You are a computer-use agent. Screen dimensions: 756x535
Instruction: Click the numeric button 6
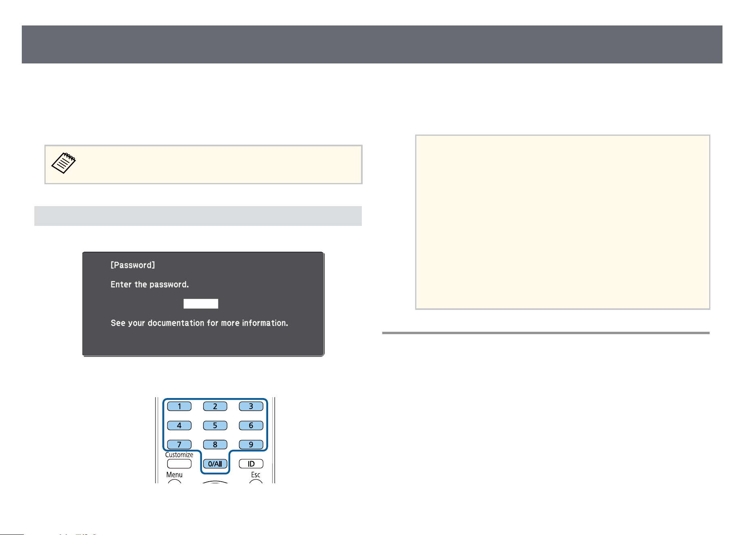tap(251, 425)
